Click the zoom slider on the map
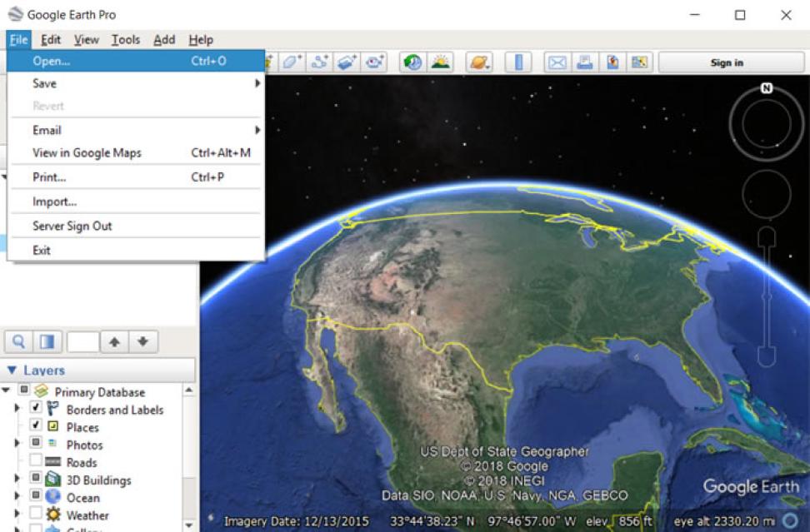The width and height of the screenshot is (810, 532). point(767,296)
